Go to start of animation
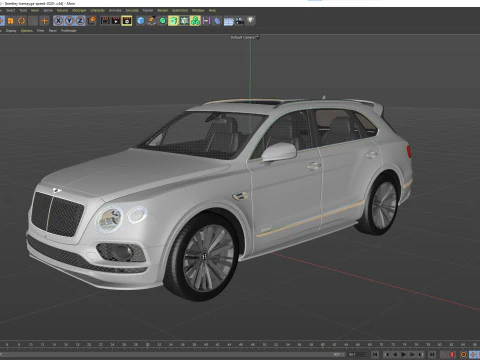The height and width of the screenshot is (360, 480). coord(375,354)
